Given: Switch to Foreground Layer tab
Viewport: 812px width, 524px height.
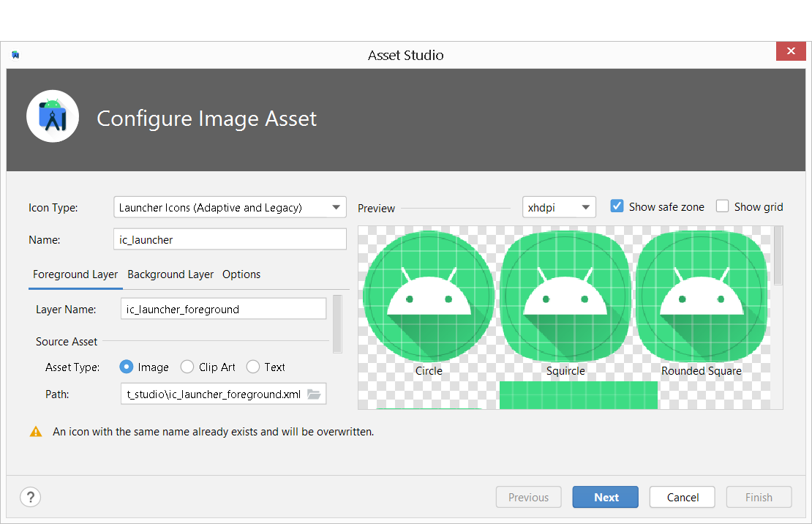Looking at the screenshot, I should click(75, 274).
